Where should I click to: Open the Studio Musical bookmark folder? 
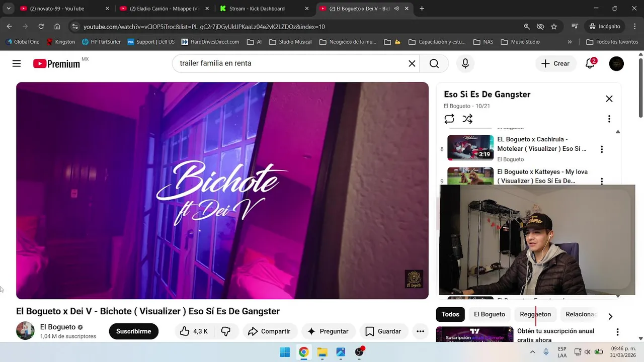coord(290,42)
